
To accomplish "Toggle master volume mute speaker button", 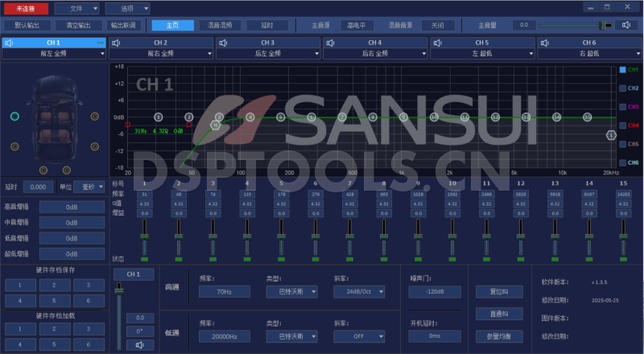I will pos(628,25).
